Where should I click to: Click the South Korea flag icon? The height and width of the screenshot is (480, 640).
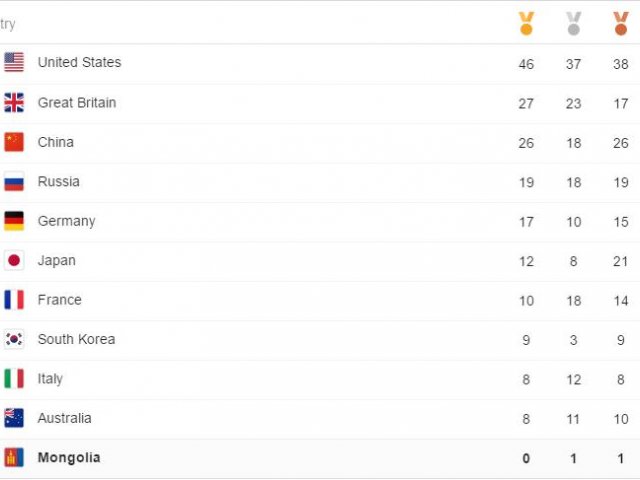[14, 339]
